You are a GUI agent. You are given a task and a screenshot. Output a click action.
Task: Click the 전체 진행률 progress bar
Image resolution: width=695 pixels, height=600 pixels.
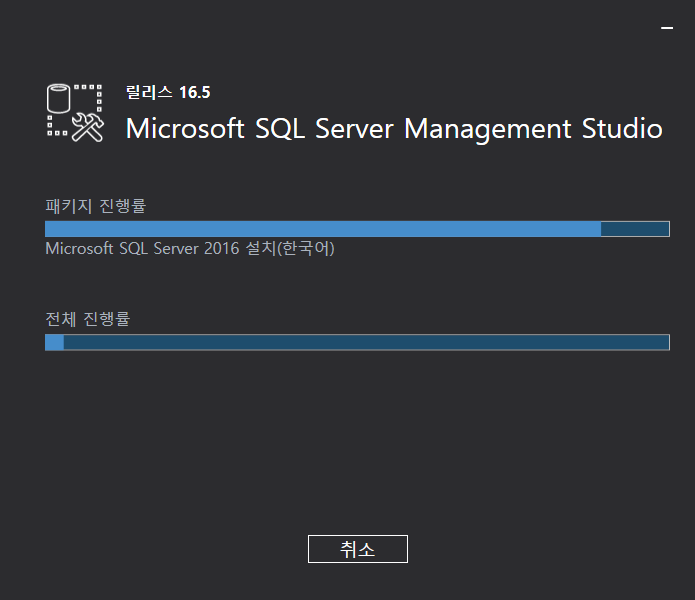(x=357, y=343)
